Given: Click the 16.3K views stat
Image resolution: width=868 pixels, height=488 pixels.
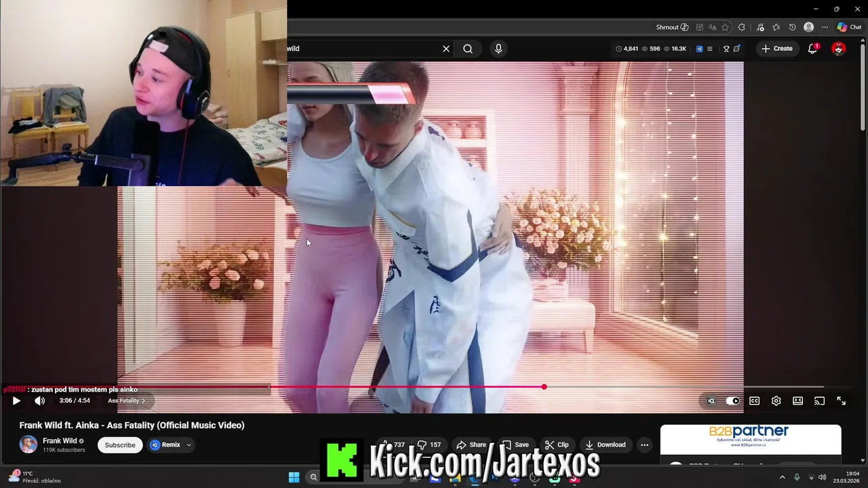Looking at the screenshot, I should coord(675,49).
